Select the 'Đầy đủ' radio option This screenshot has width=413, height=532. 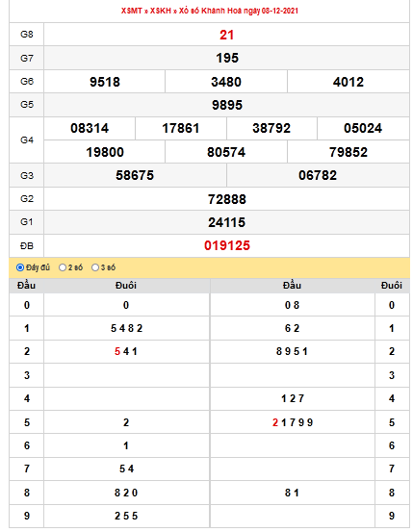tap(20, 267)
